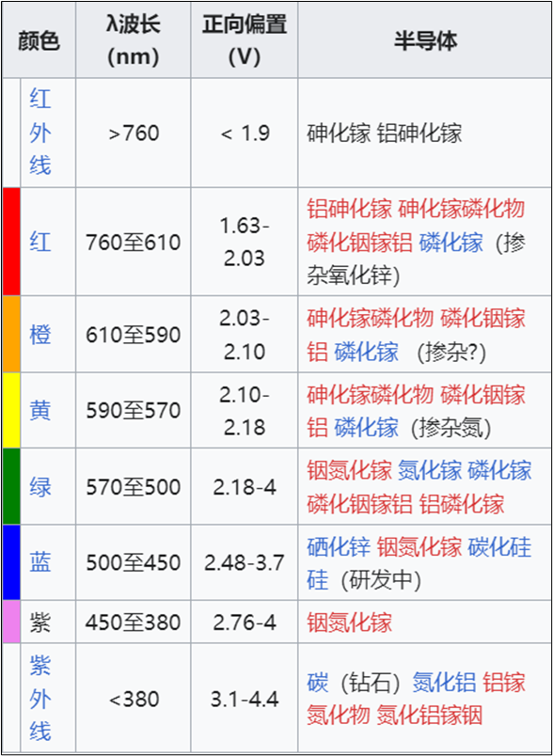Select the < 1.9 voltage cell
Screen dimensions: 553x756
pos(245,133)
